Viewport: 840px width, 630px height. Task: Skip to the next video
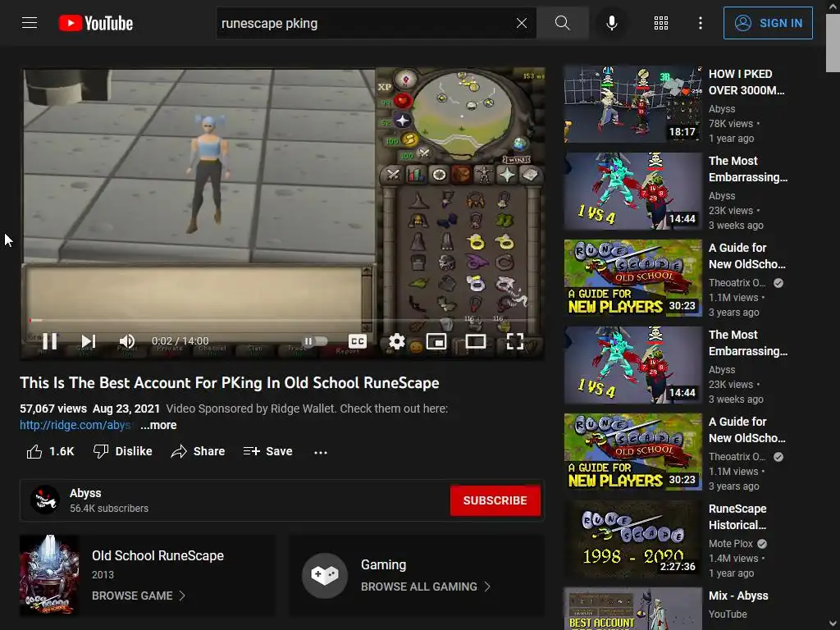(x=89, y=341)
